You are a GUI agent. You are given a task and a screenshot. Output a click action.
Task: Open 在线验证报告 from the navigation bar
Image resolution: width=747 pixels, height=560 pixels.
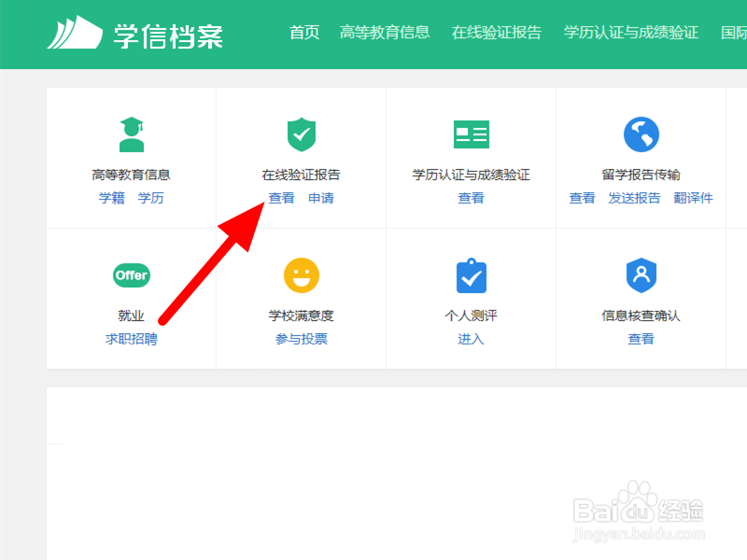[x=497, y=32]
